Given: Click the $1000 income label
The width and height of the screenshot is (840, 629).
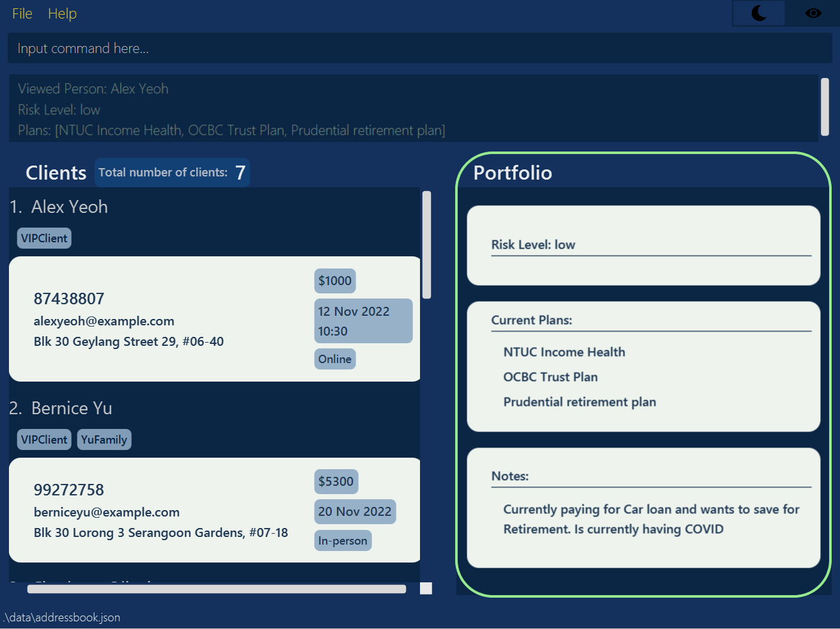Looking at the screenshot, I should pos(335,281).
